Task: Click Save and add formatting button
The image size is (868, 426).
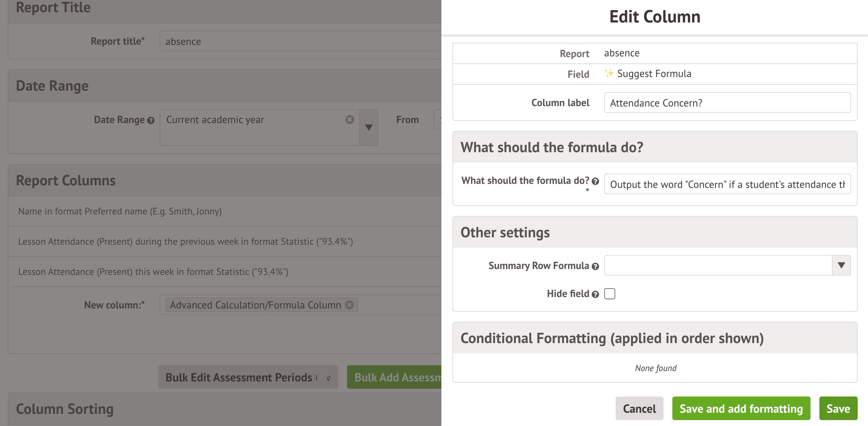Action: [x=741, y=408]
